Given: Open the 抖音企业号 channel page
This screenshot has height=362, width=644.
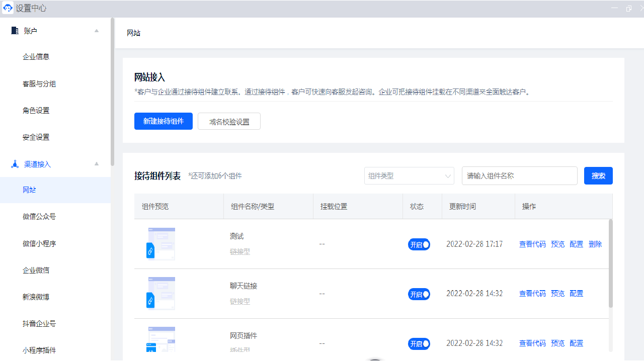Looking at the screenshot, I should point(39,323).
